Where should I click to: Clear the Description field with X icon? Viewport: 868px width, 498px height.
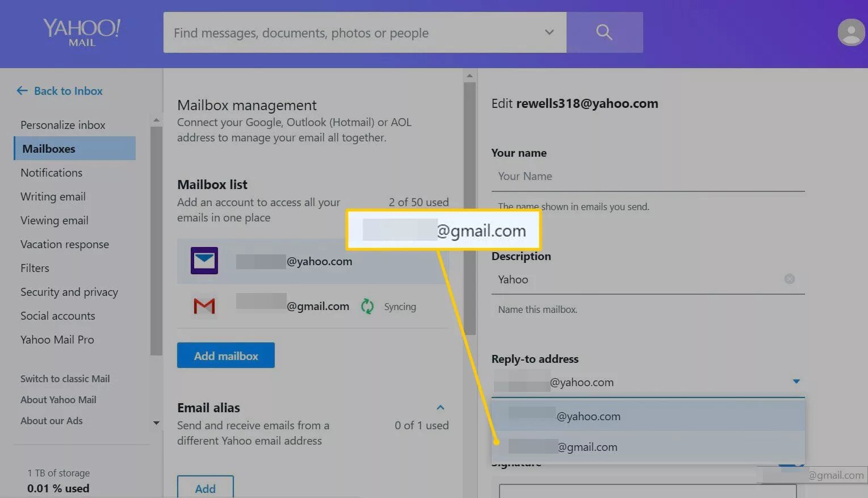click(x=789, y=279)
